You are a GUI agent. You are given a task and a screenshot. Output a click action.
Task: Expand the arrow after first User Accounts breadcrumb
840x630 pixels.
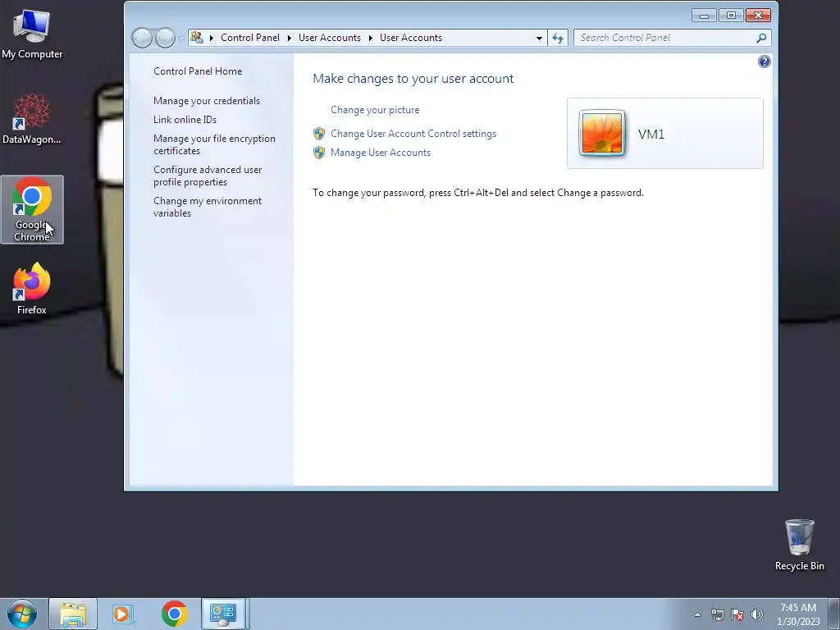pos(370,38)
